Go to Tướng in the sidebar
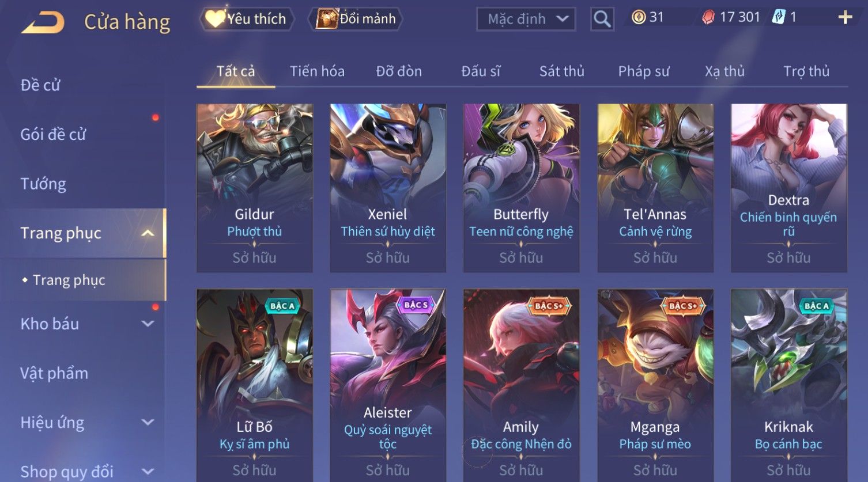The height and width of the screenshot is (482, 868). [43, 184]
